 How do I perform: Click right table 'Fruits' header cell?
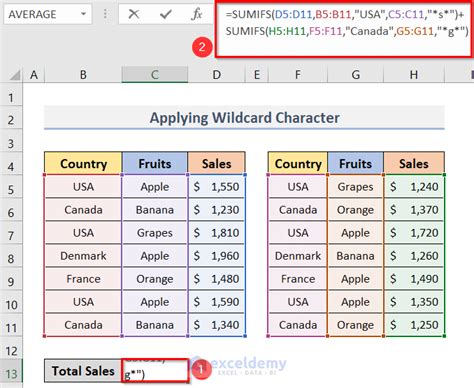point(356,163)
